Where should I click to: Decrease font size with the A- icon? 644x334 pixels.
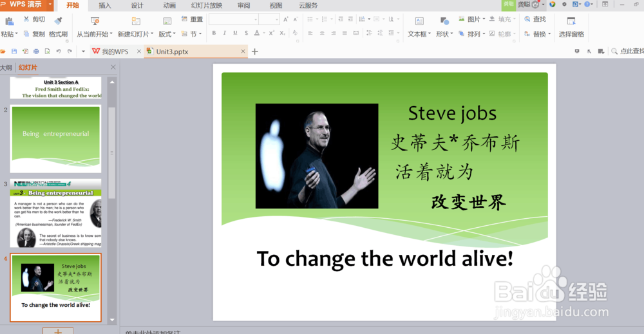tap(296, 19)
